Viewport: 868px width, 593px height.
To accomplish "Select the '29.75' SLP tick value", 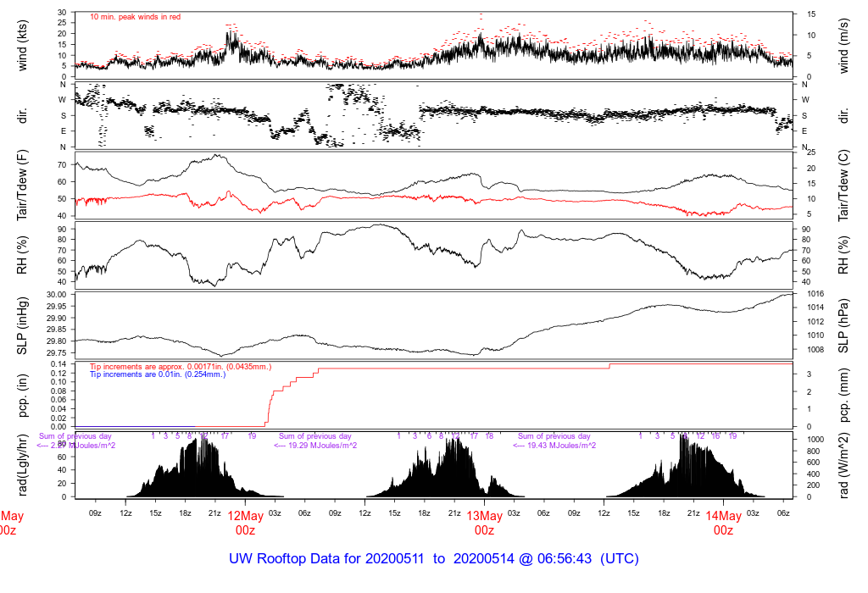I will point(57,353).
